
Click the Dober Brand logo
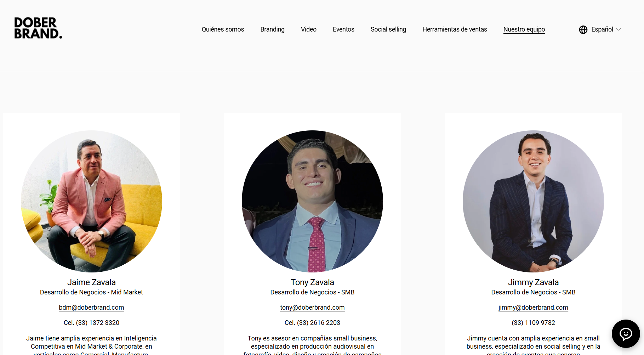pyautogui.click(x=38, y=28)
